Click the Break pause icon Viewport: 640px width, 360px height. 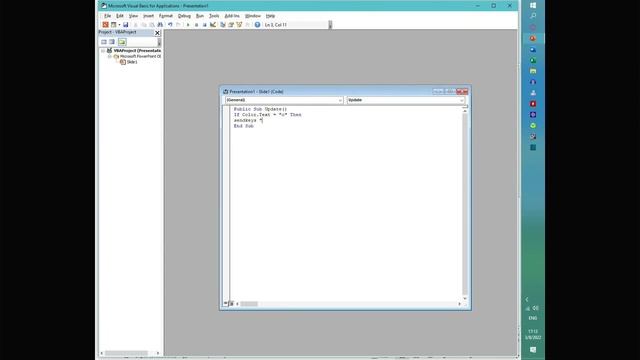[196, 25]
